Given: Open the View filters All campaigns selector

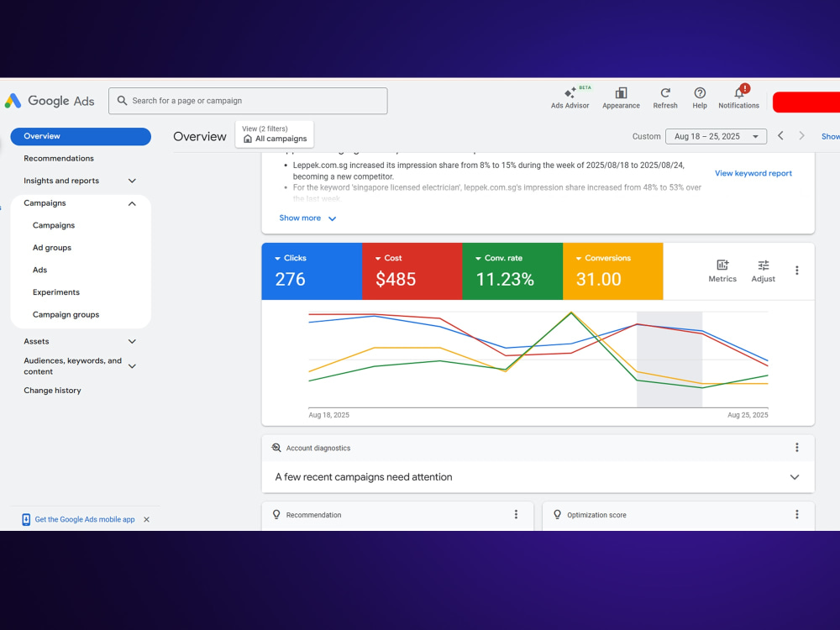Looking at the screenshot, I should tap(275, 134).
